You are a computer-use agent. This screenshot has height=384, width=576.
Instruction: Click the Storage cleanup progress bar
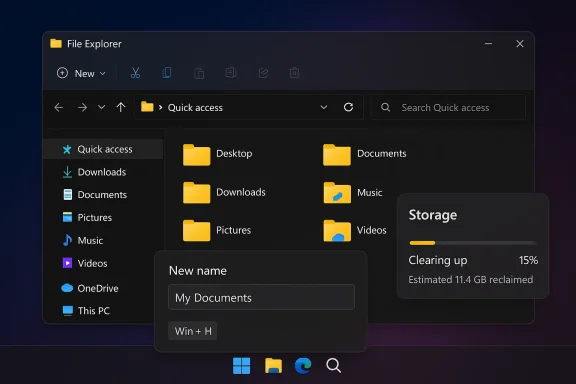[473, 243]
